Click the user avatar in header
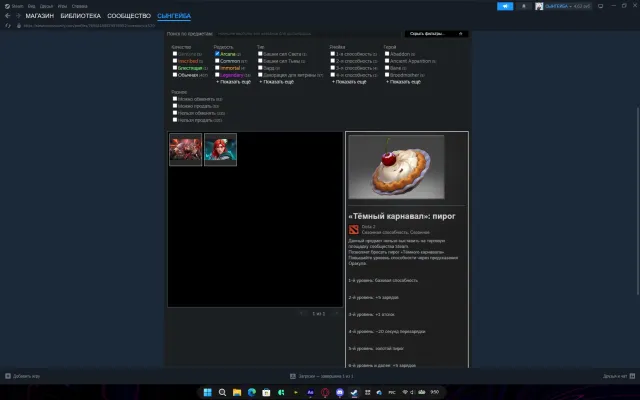This screenshot has width=640, height=400. (539, 6)
